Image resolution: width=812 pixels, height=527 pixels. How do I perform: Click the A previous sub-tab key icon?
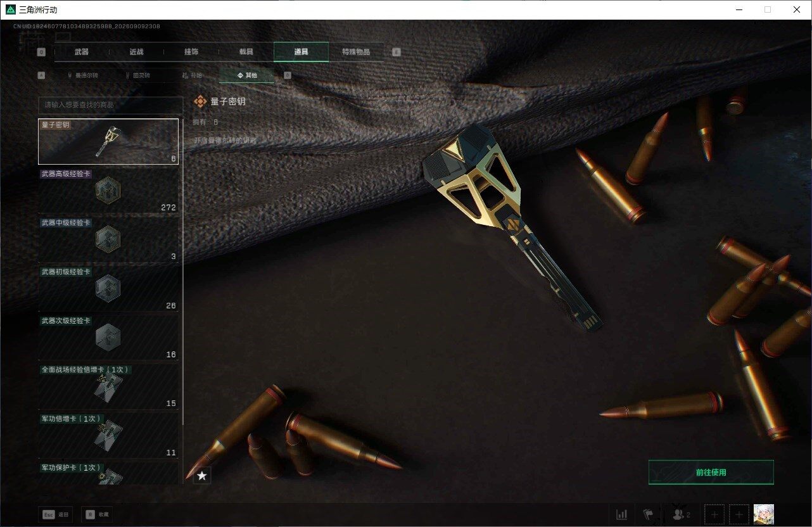tap(41, 75)
